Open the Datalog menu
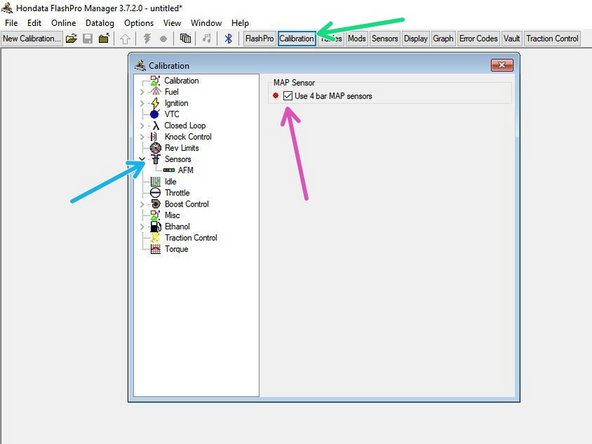592x444 pixels. (x=100, y=23)
